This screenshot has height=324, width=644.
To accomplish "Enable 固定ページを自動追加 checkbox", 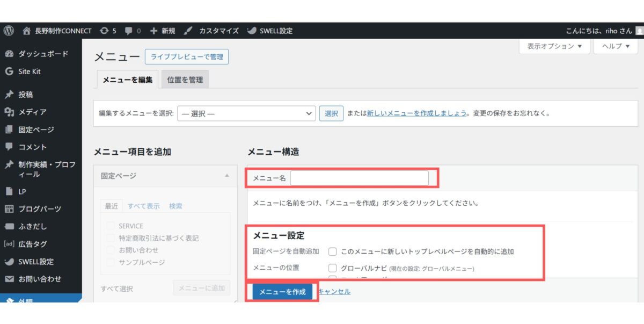I will [x=332, y=251].
